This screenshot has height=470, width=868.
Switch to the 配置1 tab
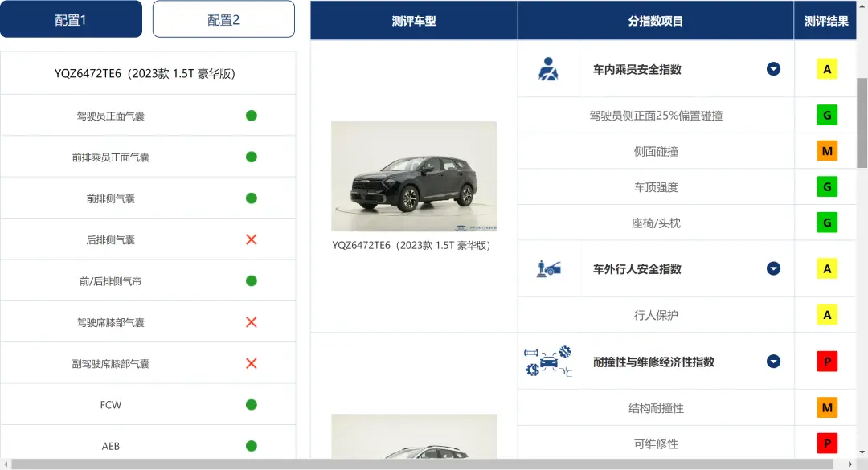pyautogui.click(x=71, y=19)
